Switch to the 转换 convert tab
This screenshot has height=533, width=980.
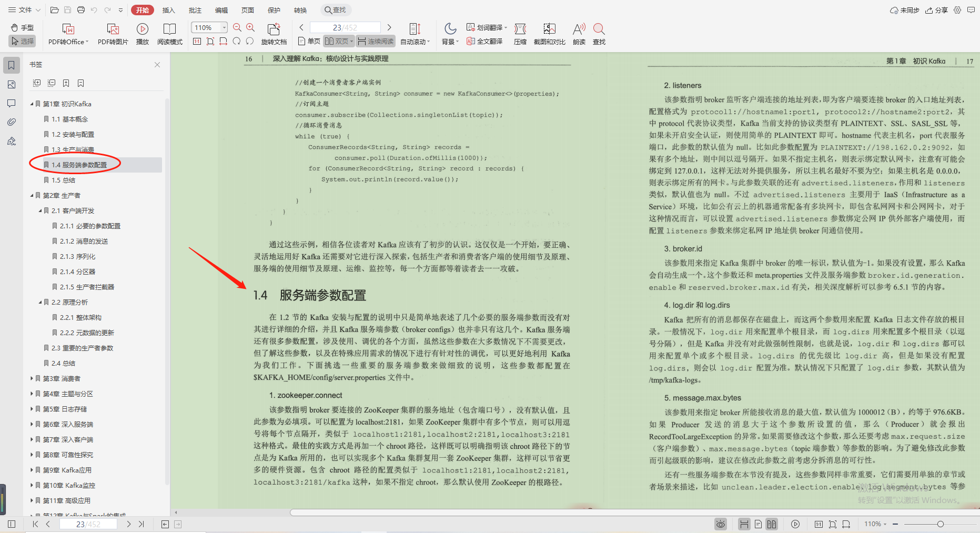coord(300,10)
